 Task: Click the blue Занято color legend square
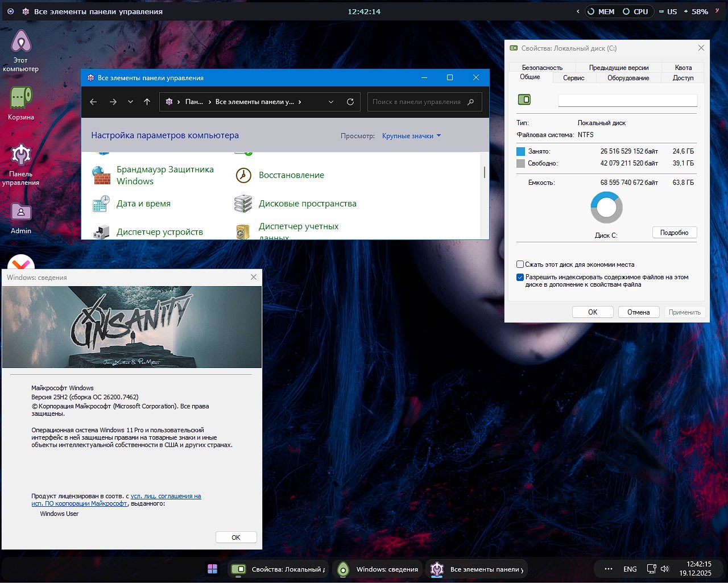tap(520, 151)
